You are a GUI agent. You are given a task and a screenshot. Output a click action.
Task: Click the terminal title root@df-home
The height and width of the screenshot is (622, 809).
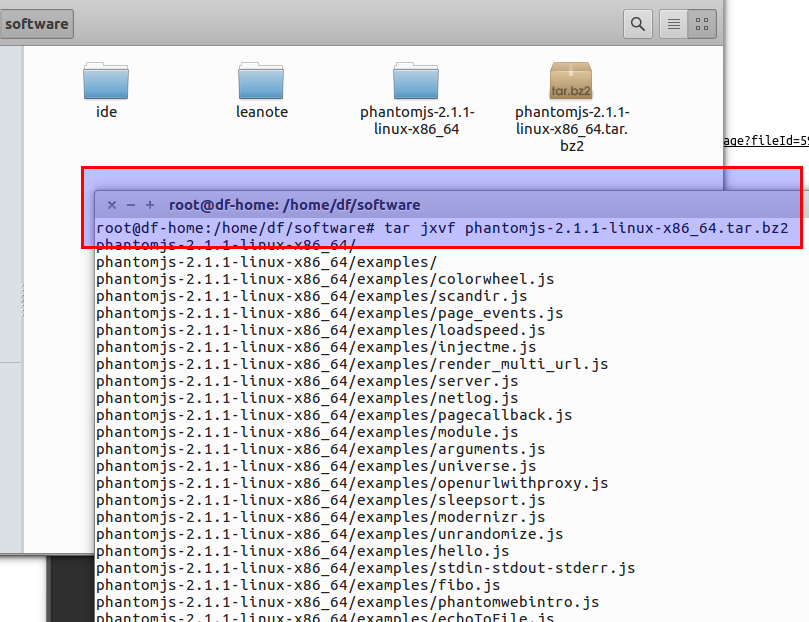295,205
